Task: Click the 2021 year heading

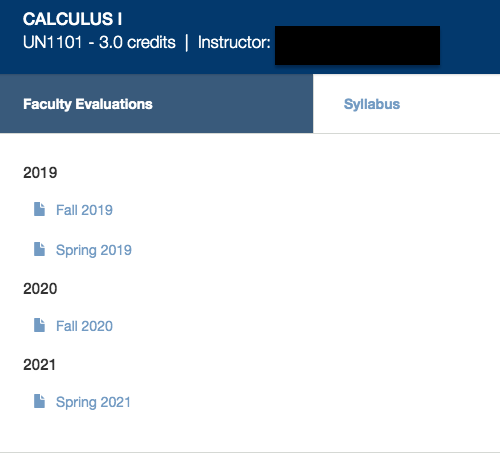Action: tap(39, 365)
